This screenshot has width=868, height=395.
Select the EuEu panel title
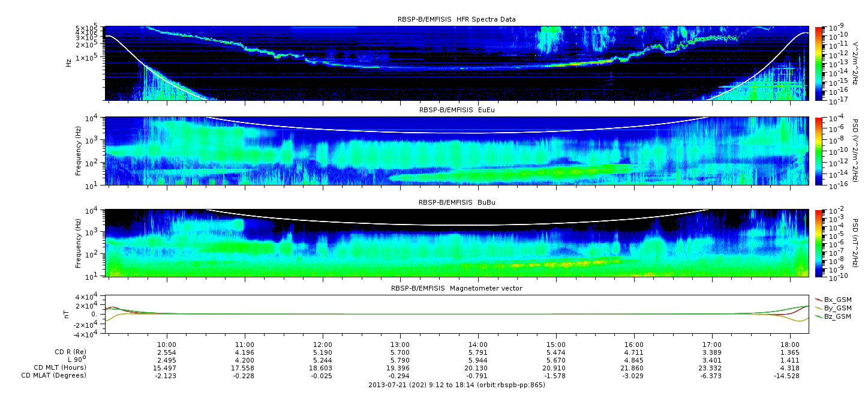click(x=456, y=110)
